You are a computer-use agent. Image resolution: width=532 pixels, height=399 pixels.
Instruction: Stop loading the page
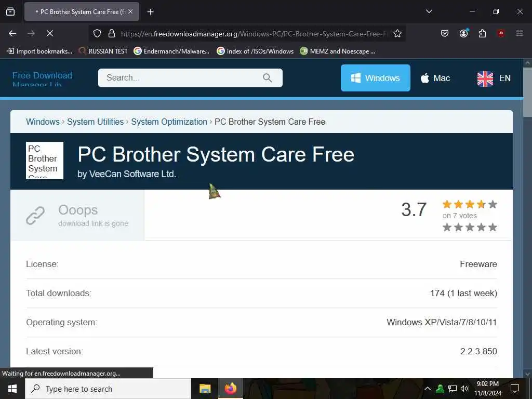pyautogui.click(x=50, y=33)
